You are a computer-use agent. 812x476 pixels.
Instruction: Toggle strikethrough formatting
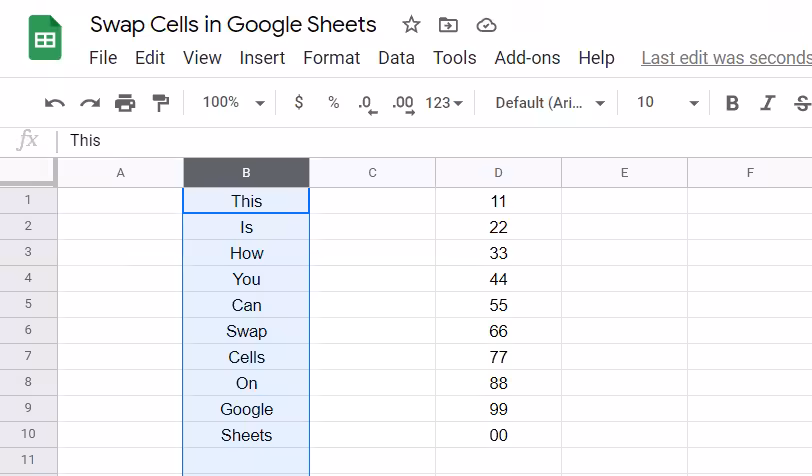(x=803, y=103)
